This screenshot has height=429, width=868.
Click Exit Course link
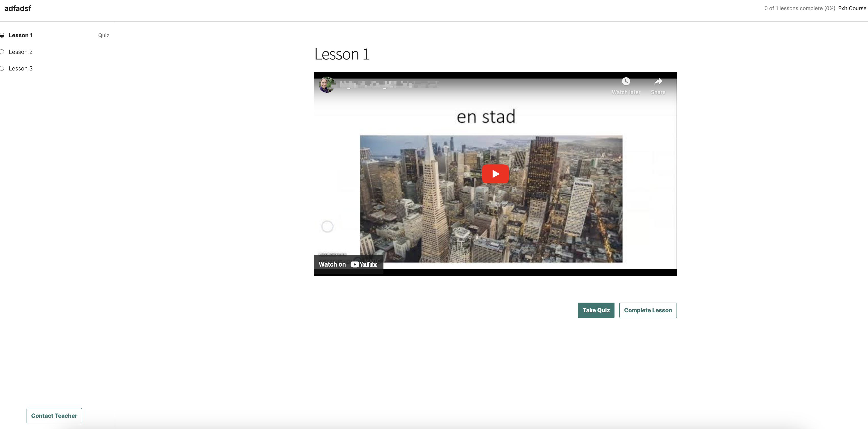[852, 8]
